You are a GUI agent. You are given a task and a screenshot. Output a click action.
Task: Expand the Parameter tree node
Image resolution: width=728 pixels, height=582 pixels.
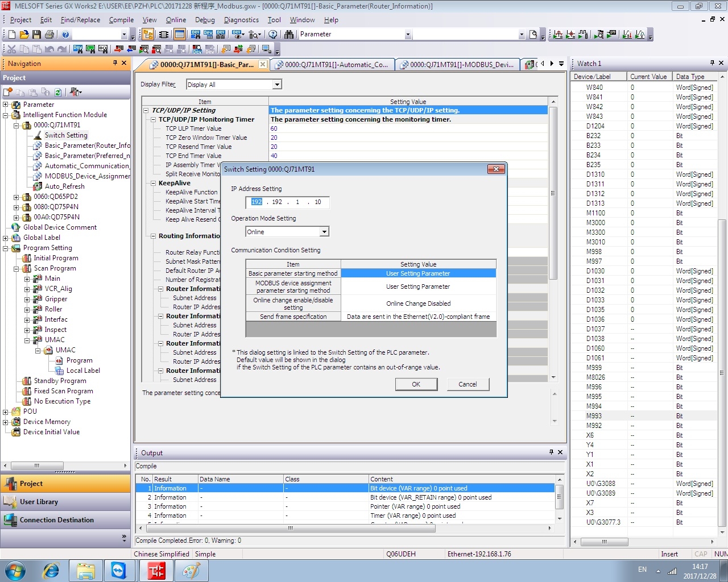coord(6,105)
